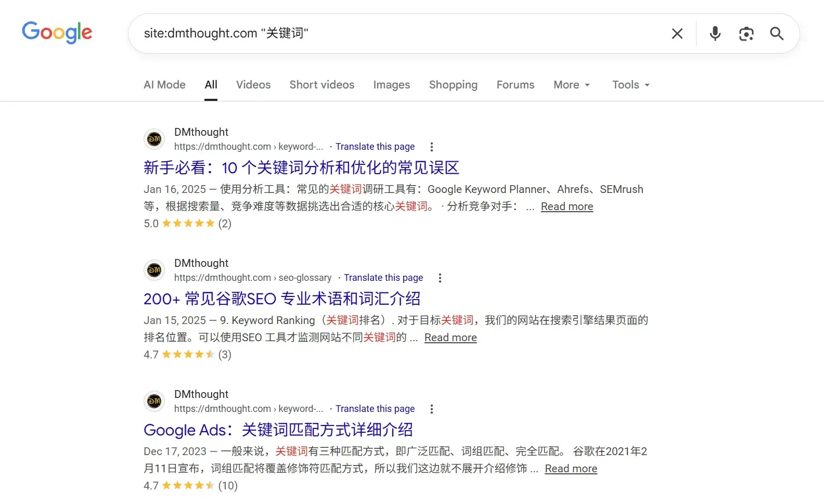Open result 200+ 常见谷歌SEO 专业术语和词汇介绍
Screen dimensions: 824x504
282,299
